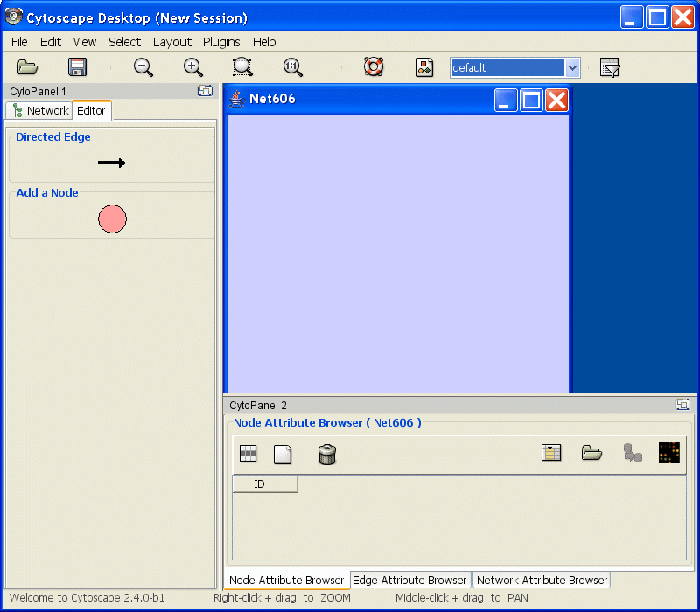Screen dimensions: 700x612
Task: Click the Open folder icon in main toolbar
Action: tap(28, 67)
